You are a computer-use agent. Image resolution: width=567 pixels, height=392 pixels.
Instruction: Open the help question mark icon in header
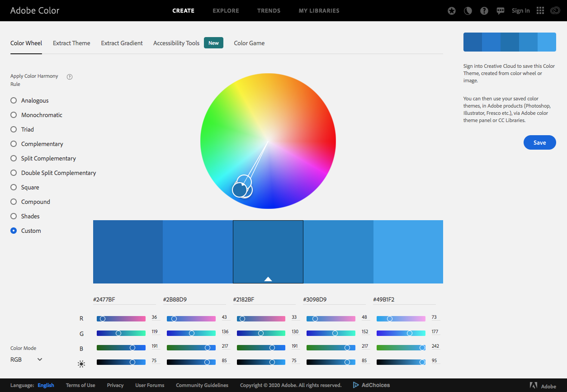(484, 11)
